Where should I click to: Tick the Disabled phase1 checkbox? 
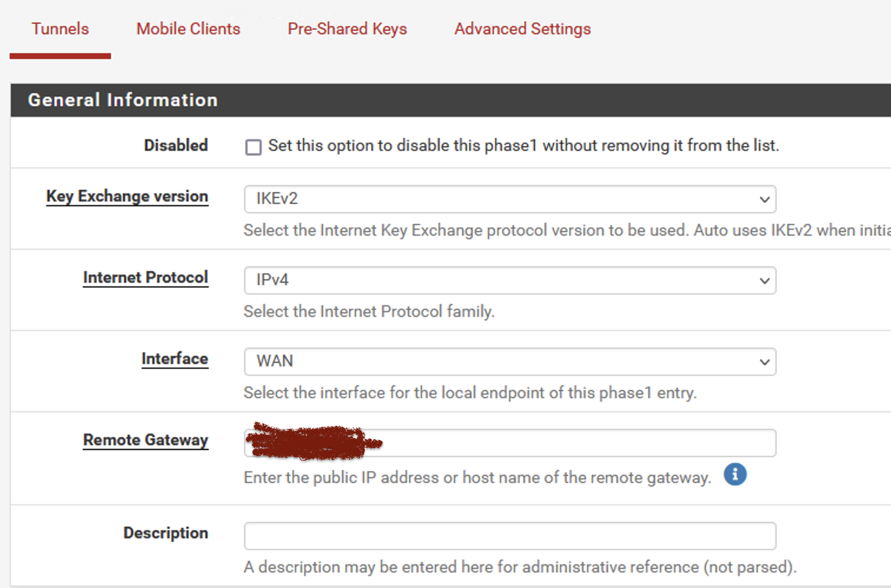click(x=253, y=147)
